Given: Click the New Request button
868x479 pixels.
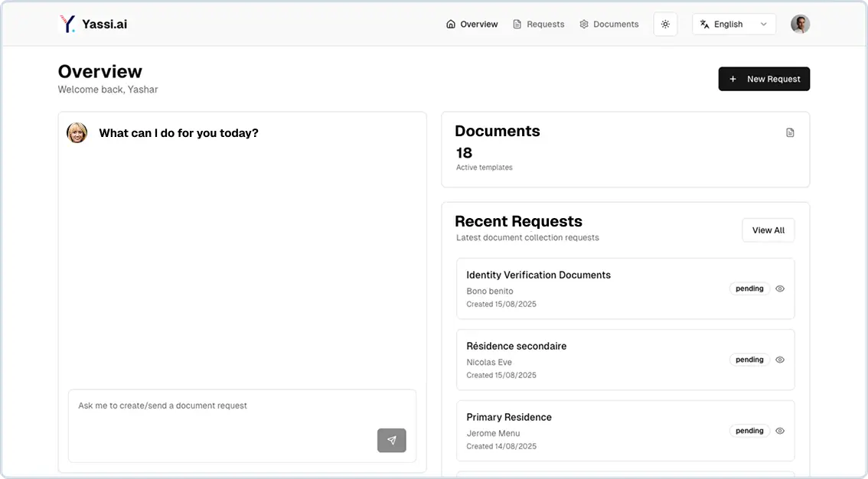Looking at the screenshot, I should [764, 79].
